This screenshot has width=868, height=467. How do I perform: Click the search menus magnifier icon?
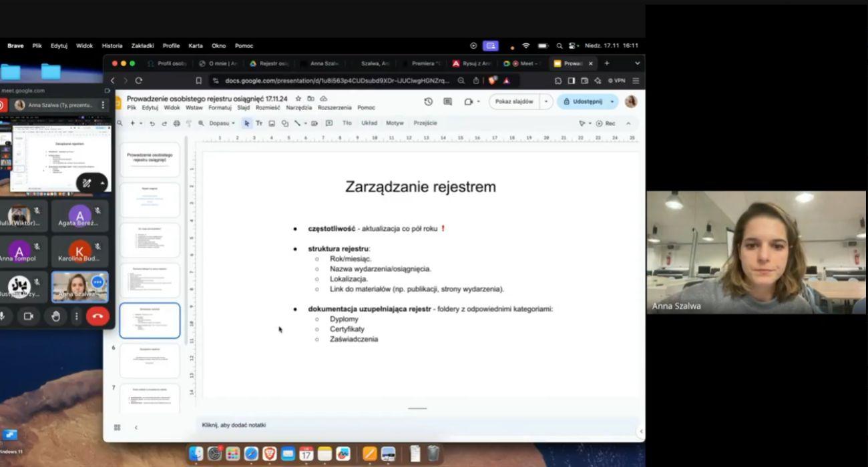click(120, 123)
